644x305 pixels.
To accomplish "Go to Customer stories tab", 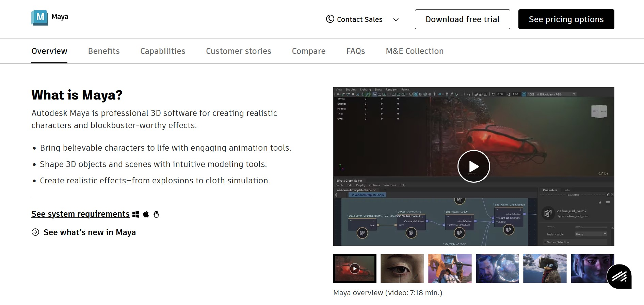I will [239, 51].
